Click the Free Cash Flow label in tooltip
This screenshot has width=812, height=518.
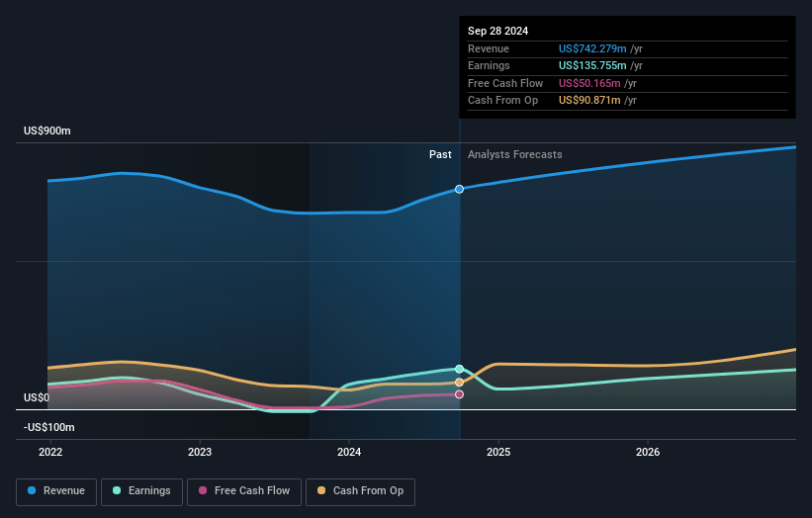[505, 83]
